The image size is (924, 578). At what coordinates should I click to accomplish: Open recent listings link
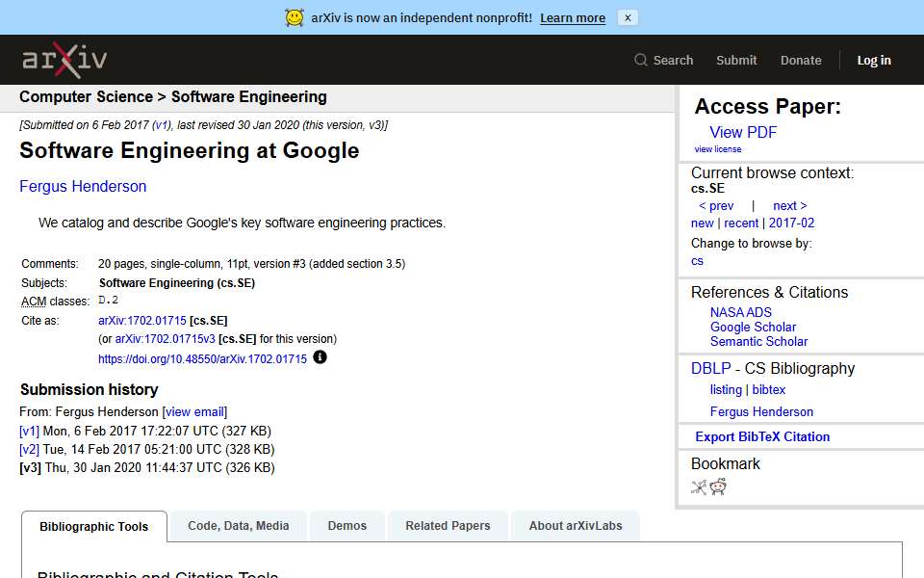pyautogui.click(x=741, y=223)
